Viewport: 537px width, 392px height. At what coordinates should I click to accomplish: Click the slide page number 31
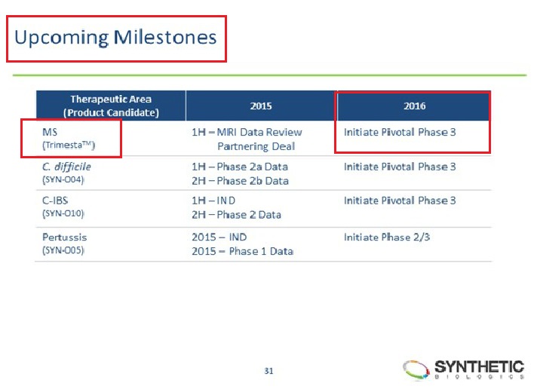(268, 370)
